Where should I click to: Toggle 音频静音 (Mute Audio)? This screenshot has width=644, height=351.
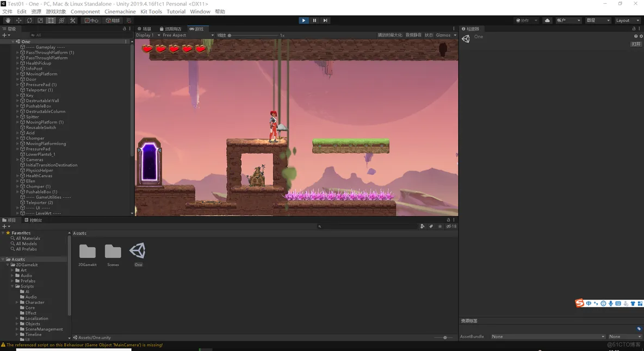(413, 35)
